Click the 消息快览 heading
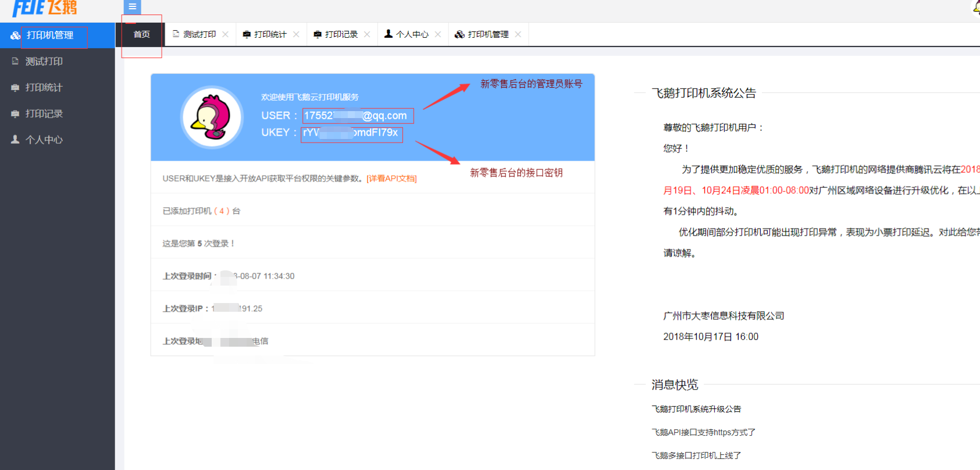This screenshot has height=470, width=980. pos(675,384)
